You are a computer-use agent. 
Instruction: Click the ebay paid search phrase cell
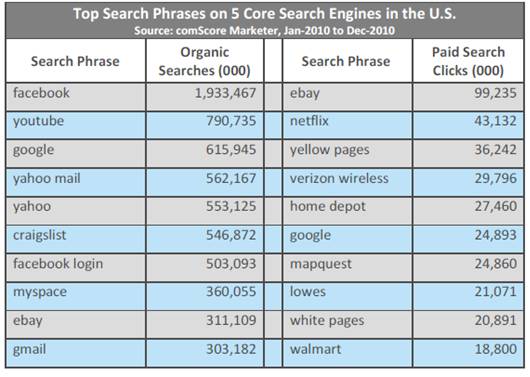pyautogui.click(x=347, y=96)
